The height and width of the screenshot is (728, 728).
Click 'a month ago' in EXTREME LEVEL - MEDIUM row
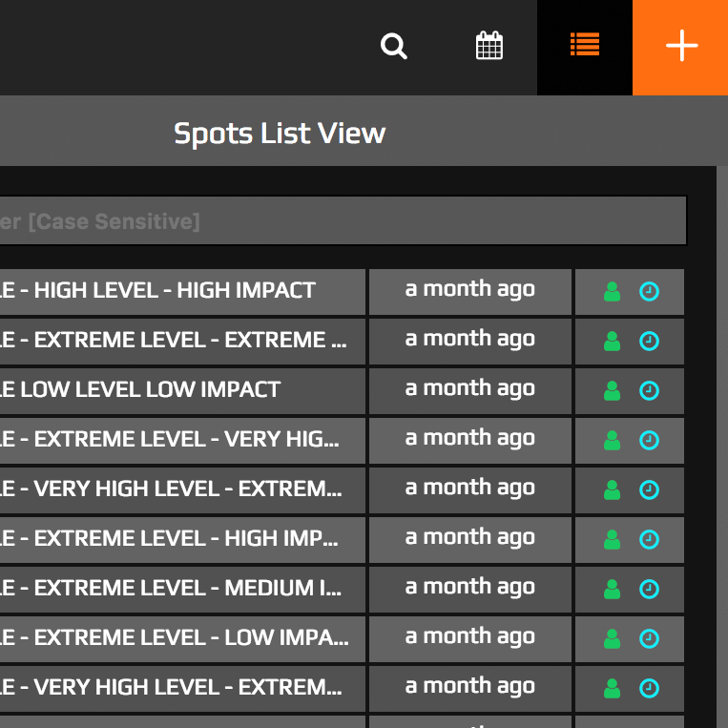click(x=469, y=588)
